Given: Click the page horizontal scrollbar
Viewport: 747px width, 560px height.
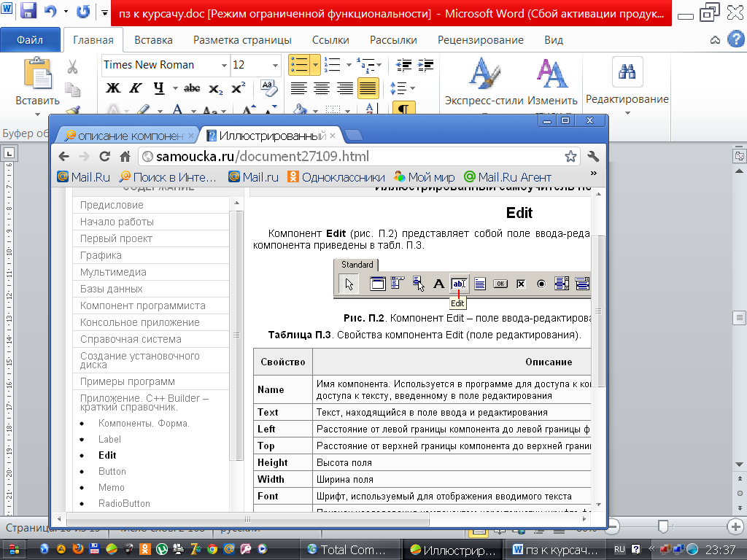Looking at the screenshot, I should 248,519.
